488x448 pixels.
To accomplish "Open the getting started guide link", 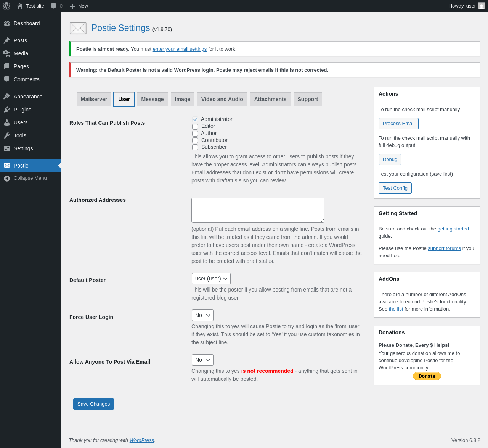I will point(453,229).
